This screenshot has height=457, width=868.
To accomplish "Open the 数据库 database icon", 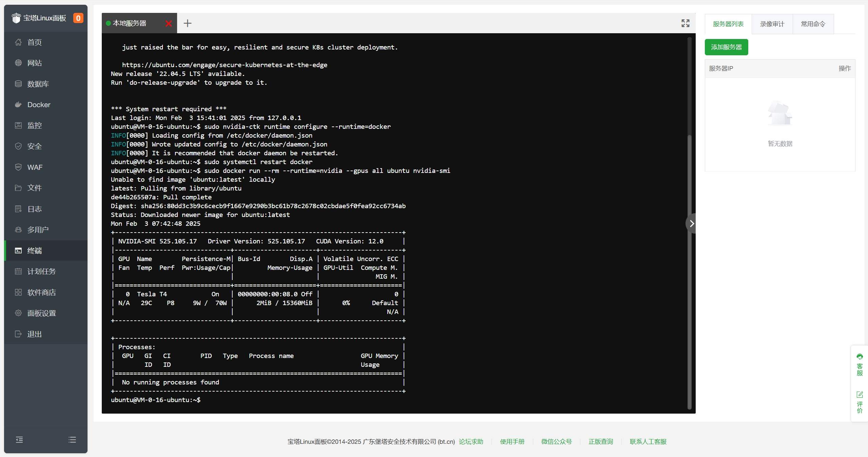I will point(18,84).
